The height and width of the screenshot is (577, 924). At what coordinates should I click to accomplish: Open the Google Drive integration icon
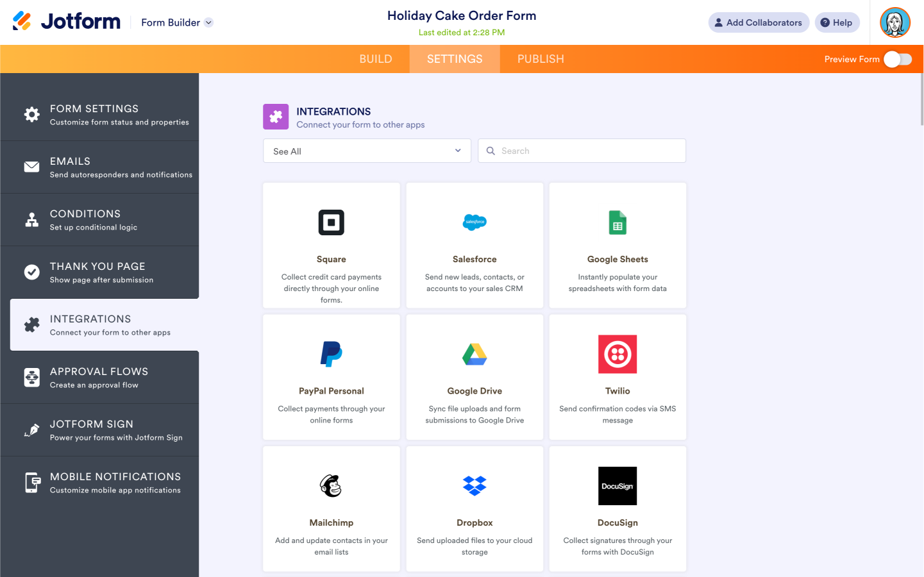475,354
